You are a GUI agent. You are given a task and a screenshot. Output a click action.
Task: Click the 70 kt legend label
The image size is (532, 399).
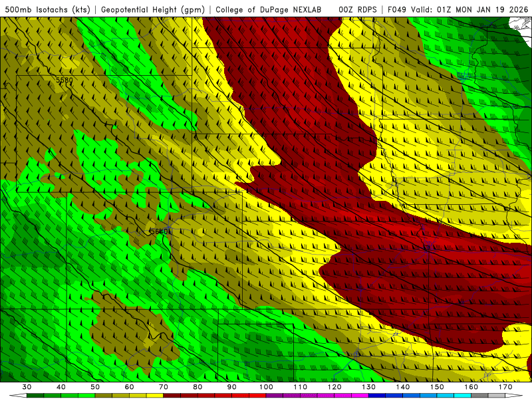163,387
